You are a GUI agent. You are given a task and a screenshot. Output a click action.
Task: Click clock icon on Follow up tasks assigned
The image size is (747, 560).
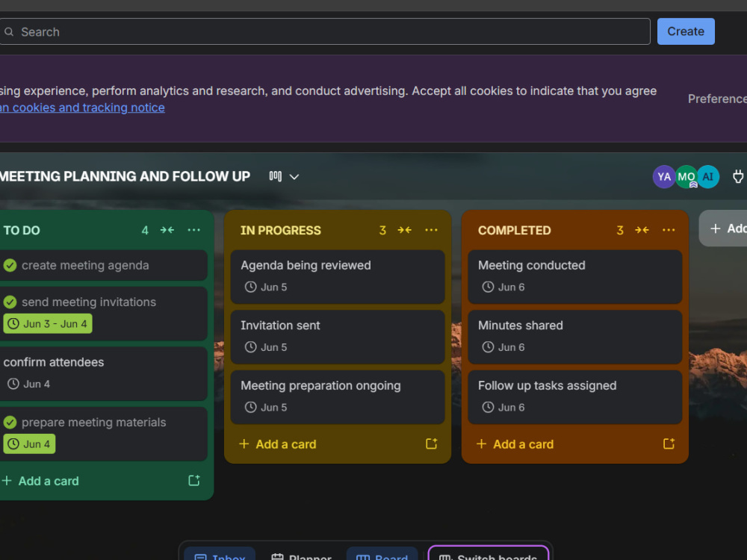pyautogui.click(x=488, y=407)
